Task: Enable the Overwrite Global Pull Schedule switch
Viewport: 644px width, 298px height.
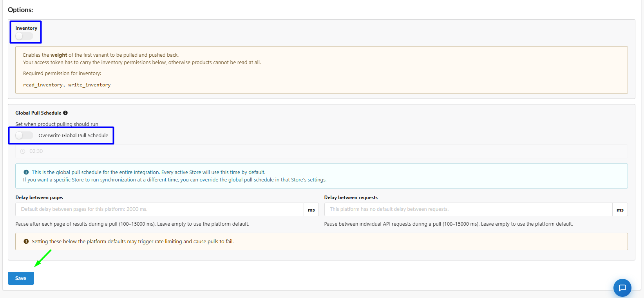Action: (24, 135)
